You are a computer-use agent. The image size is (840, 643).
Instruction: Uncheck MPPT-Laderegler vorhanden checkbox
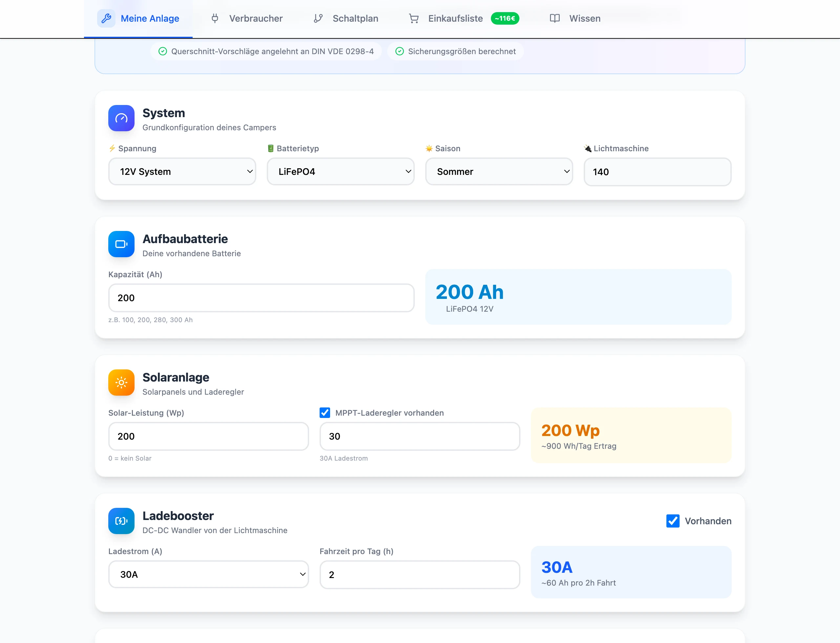(325, 413)
